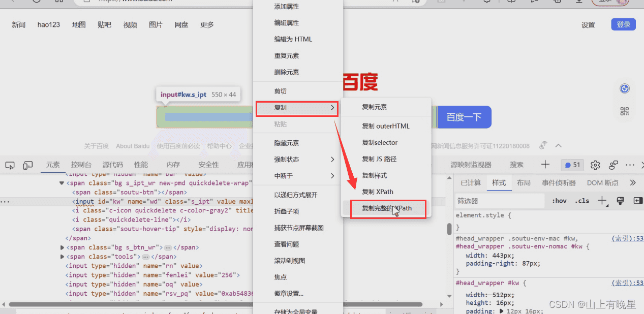Click the row actions three dots beside input#kw

(x=5, y=202)
